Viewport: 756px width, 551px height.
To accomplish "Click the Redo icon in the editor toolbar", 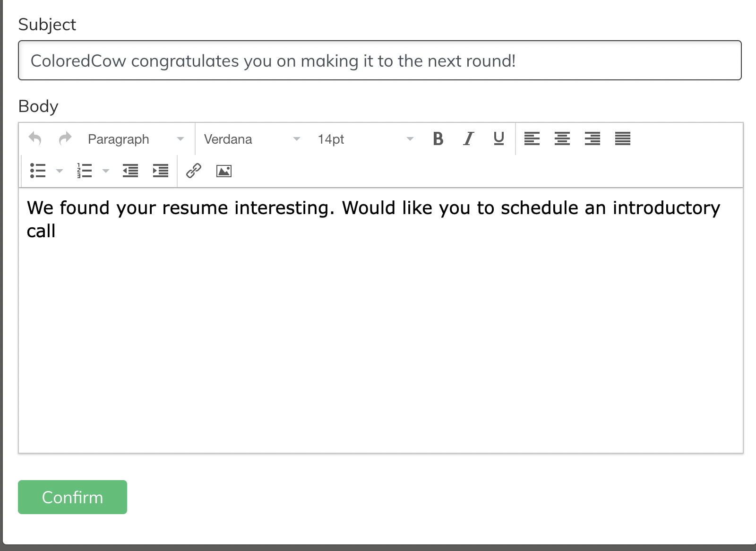I will click(x=65, y=138).
